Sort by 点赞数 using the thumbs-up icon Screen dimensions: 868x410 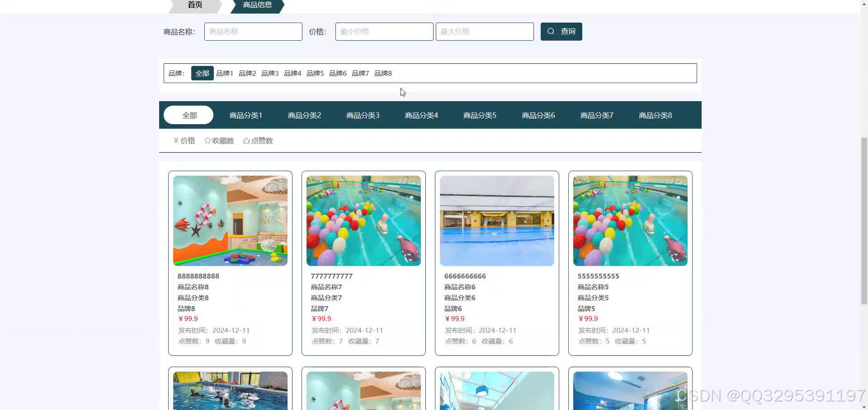(258, 140)
